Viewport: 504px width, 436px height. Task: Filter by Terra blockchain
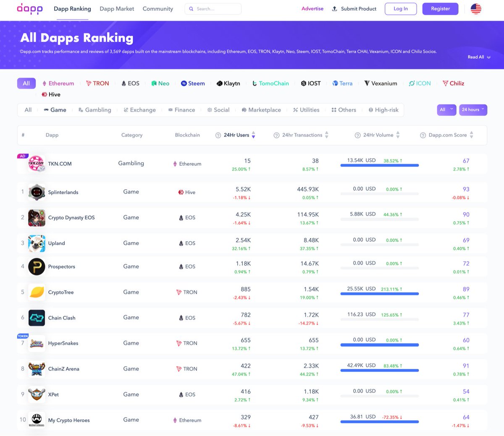pyautogui.click(x=342, y=84)
